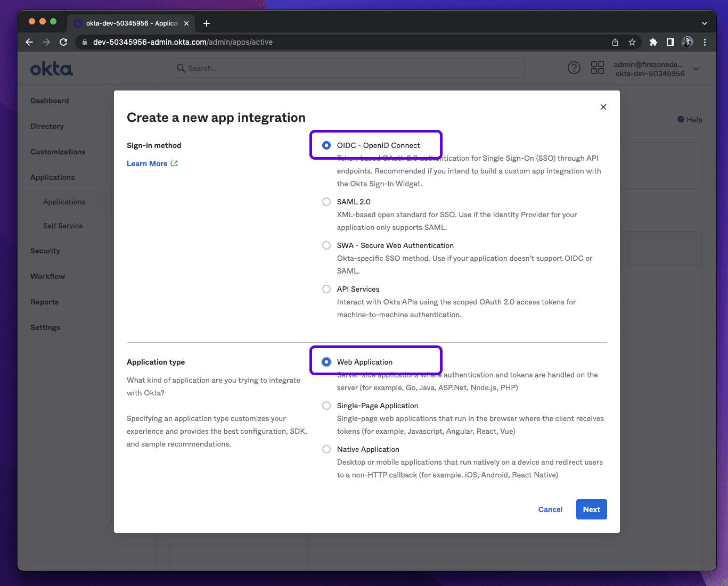Click the browser bookmark star icon
Screen dimensions: 728x586
[632, 42]
